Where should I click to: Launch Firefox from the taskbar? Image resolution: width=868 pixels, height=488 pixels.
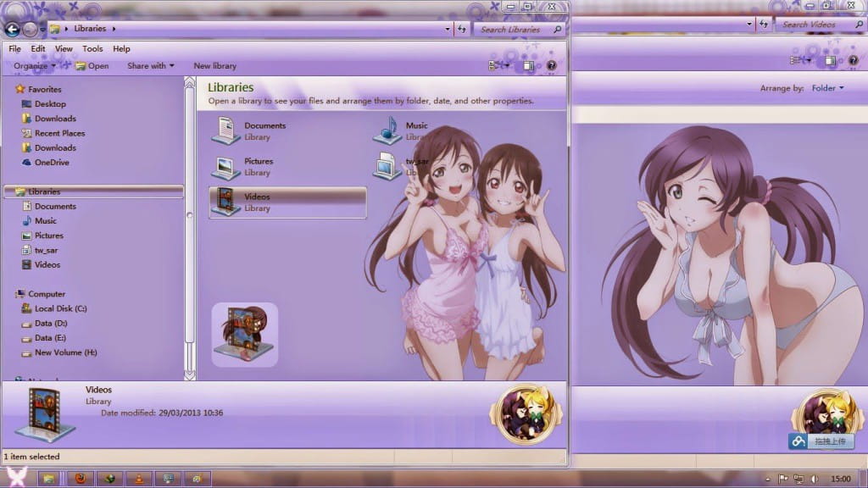(x=81, y=479)
